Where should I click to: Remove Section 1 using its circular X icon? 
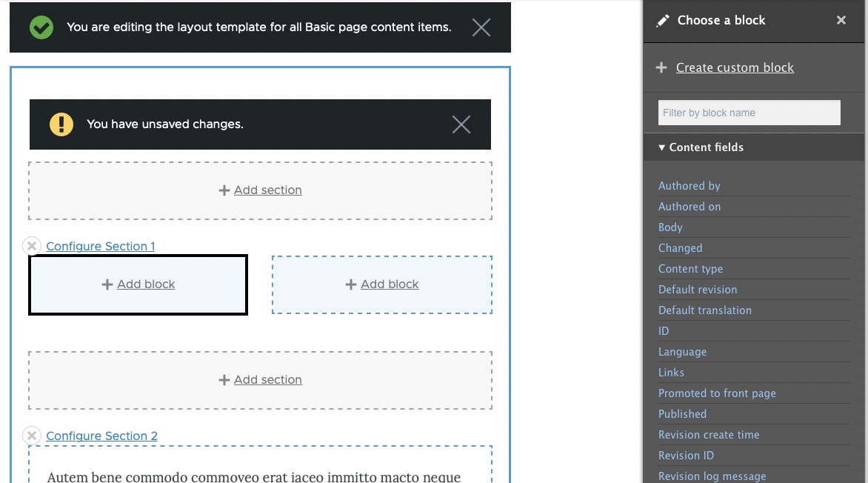31,246
